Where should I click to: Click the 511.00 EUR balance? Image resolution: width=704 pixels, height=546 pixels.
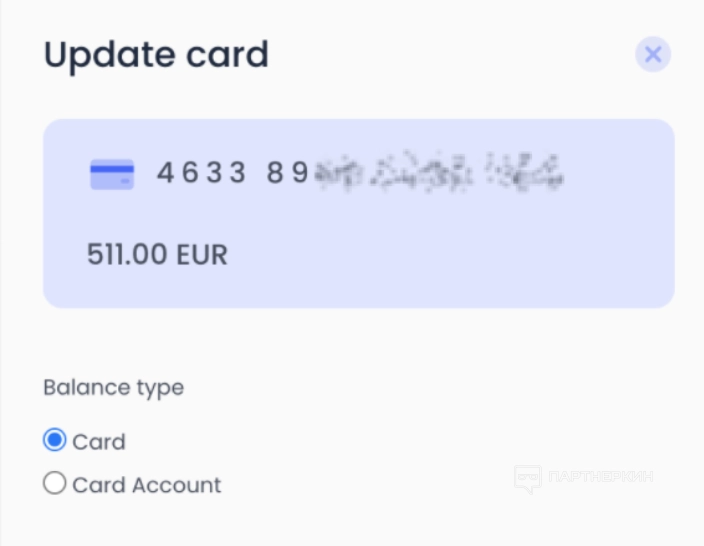tap(157, 255)
